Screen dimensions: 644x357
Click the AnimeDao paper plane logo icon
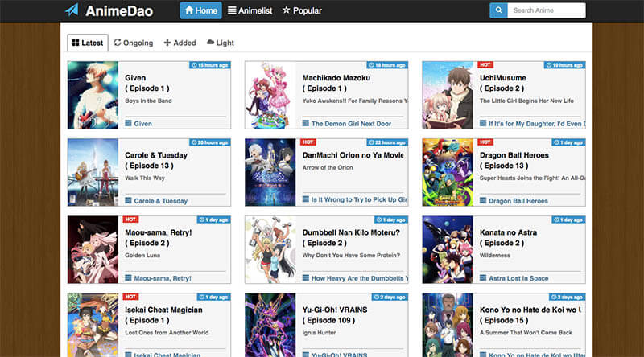pyautogui.click(x=72, y=10)
